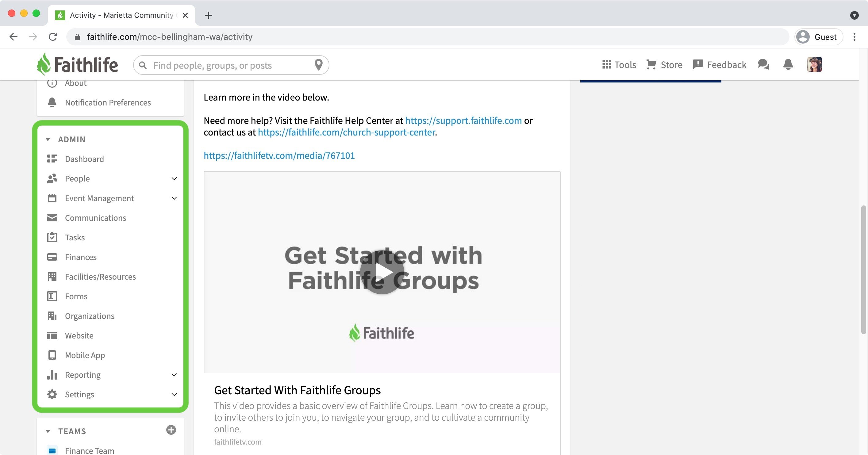The image size is (868, 455).
Task: Click the Facilities/Resources building icon
Action: [x=52, y=277]
